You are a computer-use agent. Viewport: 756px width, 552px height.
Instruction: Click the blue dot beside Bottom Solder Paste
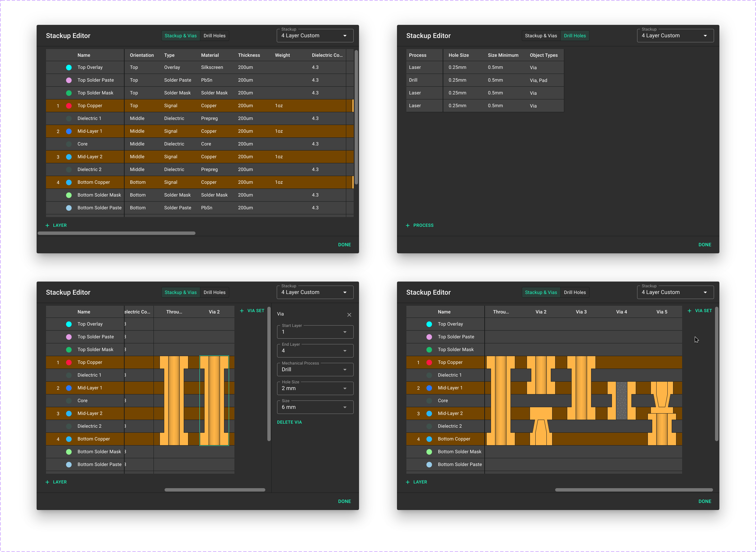69,208
